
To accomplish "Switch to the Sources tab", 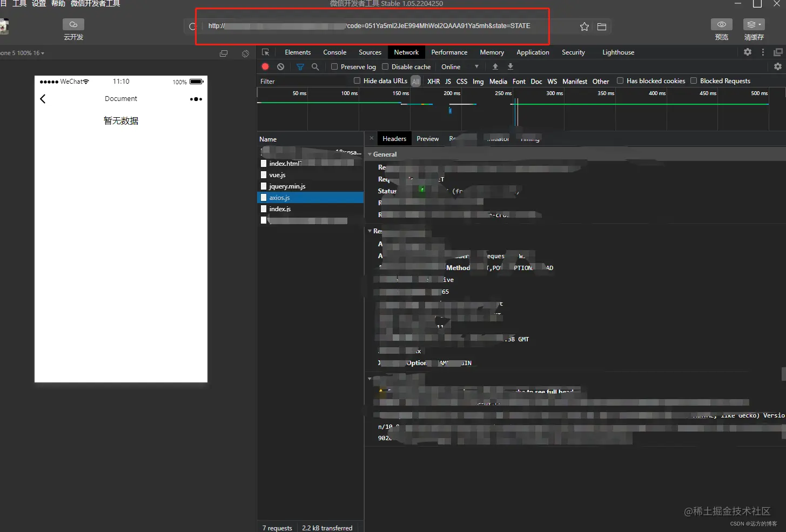I will pos(370,52).
